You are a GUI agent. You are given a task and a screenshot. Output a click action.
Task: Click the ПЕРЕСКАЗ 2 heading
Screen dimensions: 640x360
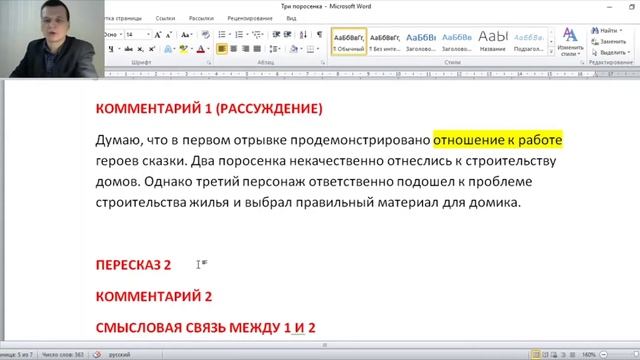133,265
